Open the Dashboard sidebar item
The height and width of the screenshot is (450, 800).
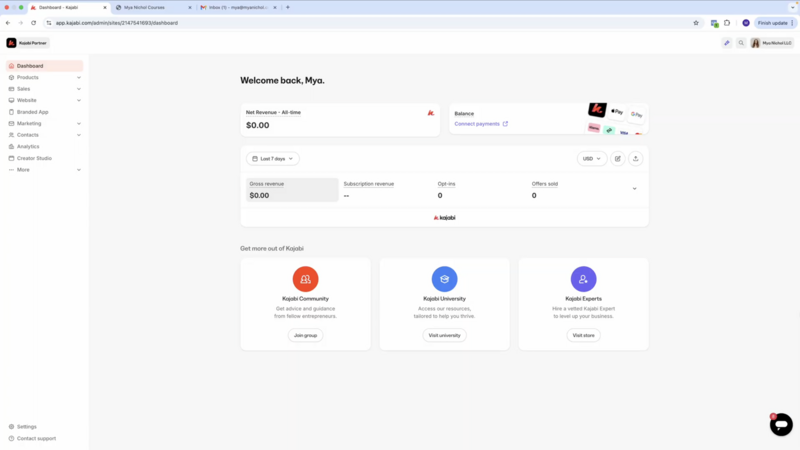pyautogui.click(x=44, y=66)
